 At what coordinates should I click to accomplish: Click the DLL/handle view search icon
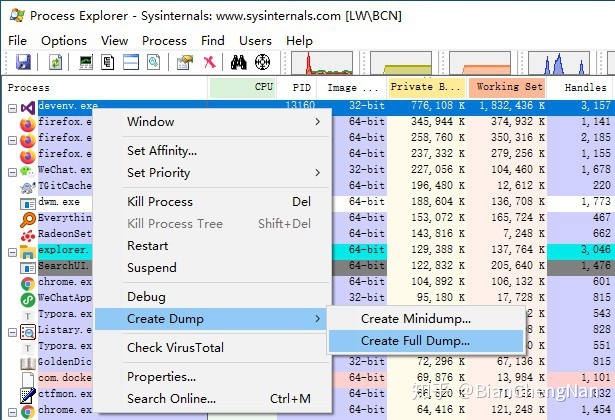point(153,62)
